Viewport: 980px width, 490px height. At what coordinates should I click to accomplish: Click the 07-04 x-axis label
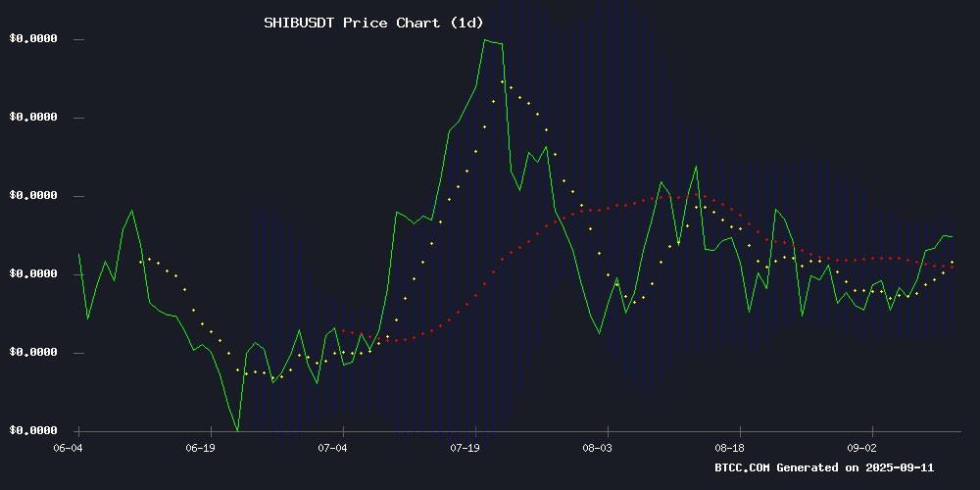(x=332, y=448)
